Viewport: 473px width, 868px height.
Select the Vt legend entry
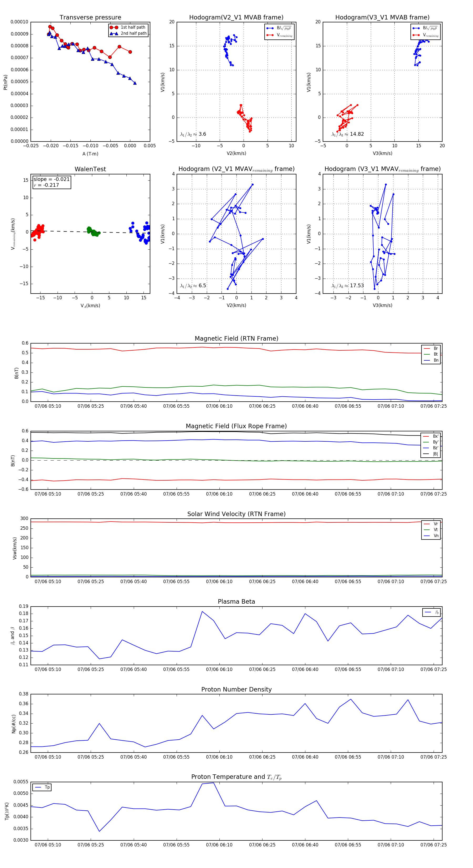pos(431,530)
